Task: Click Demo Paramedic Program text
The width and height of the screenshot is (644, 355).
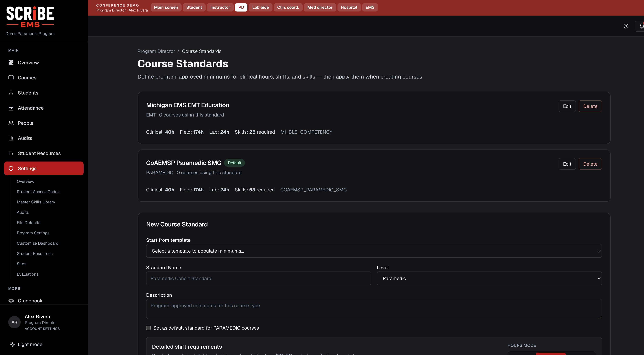Action: pyautogui.click(x=30, y=34)
